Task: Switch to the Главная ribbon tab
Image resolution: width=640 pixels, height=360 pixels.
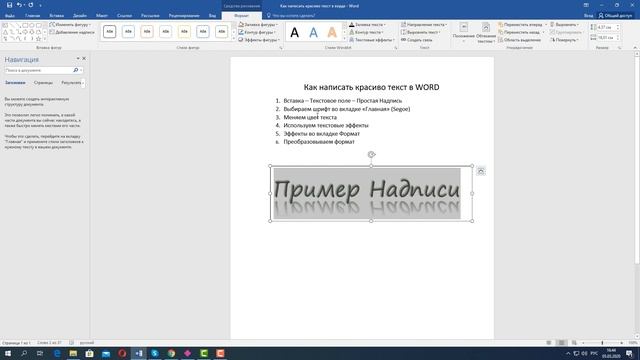Action: pyautogui.click(x=33, y=16)
